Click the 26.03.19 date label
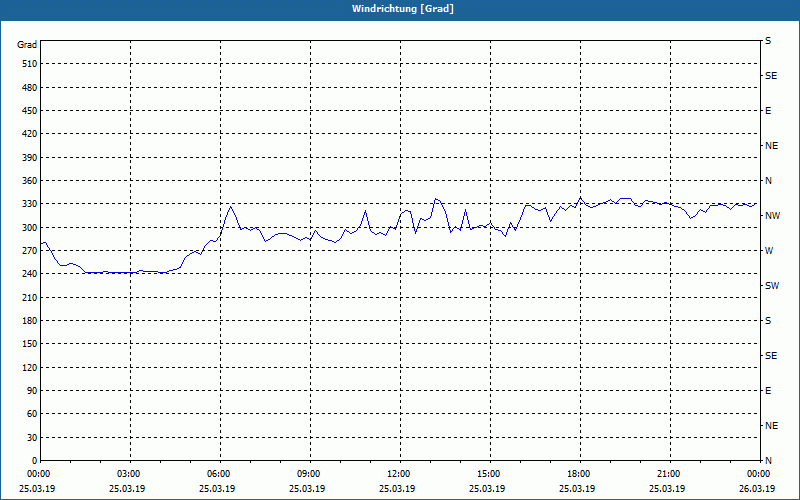 click(757, 489)
